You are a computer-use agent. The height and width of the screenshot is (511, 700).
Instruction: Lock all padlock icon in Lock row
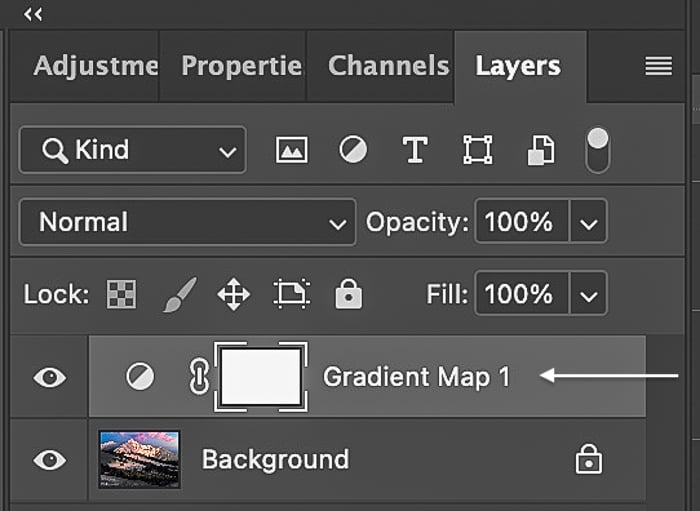[349, 294]
